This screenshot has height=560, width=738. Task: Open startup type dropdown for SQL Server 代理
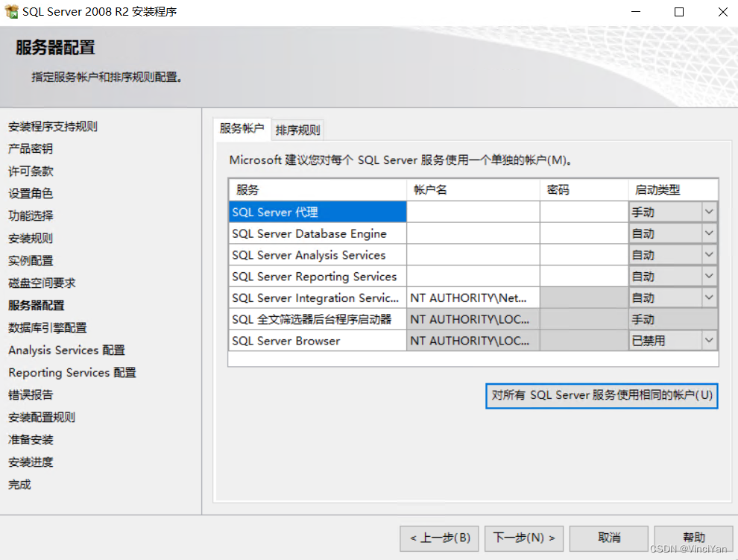pyautogui.click(x=709, y=212)
